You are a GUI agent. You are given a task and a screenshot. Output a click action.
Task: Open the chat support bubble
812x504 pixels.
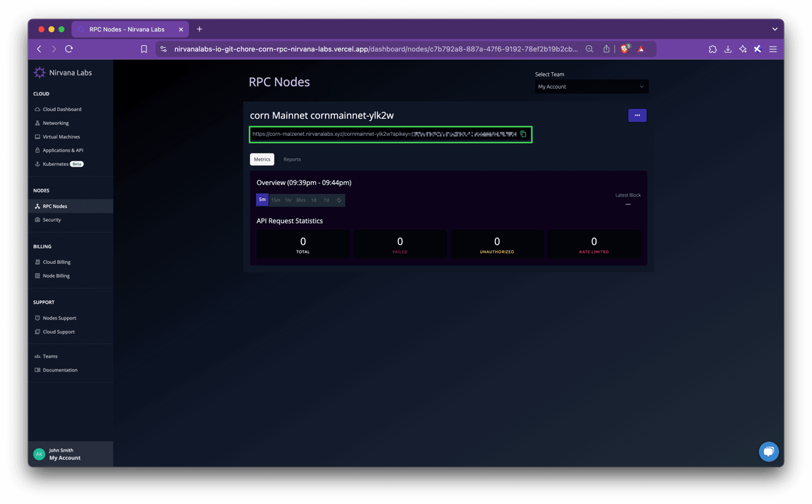click(x=769, y=451)
